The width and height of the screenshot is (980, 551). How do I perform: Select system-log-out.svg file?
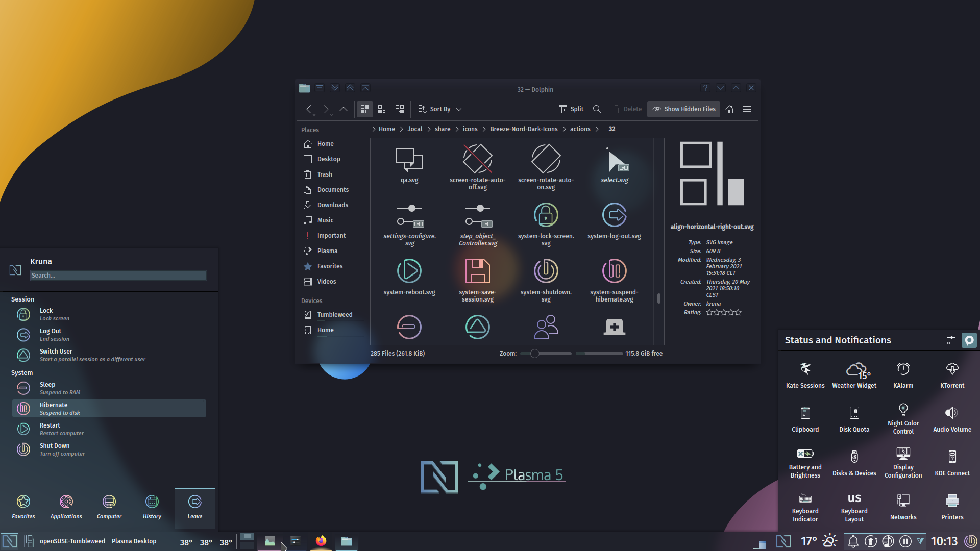tap(614, 215)
